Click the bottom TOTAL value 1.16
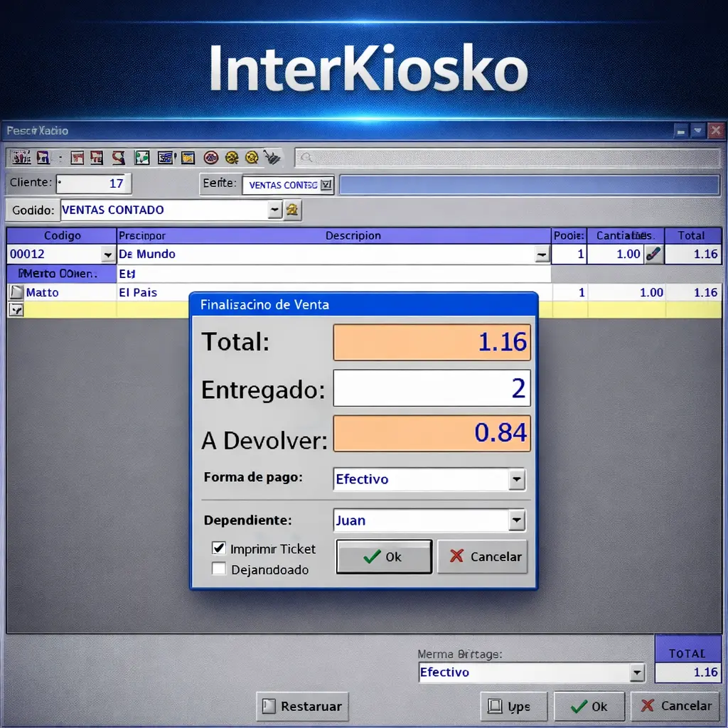Image resolution: width=728 pixels, height=728 pixels. tap(688, 673)
